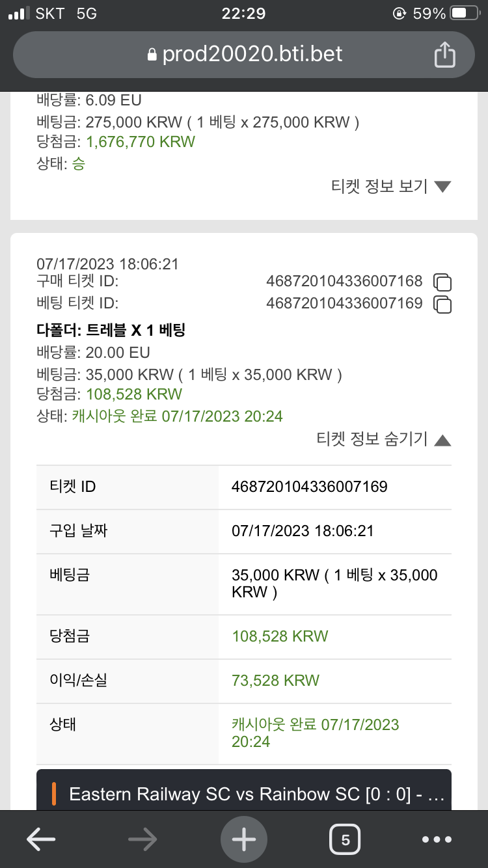Go back with the left arrow
This screenshot has width=488, height=868.
(41, 839)
